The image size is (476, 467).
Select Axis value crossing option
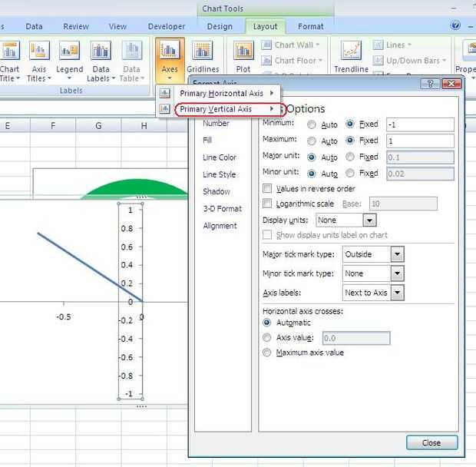pyautogui.click(x=267, y=338)
